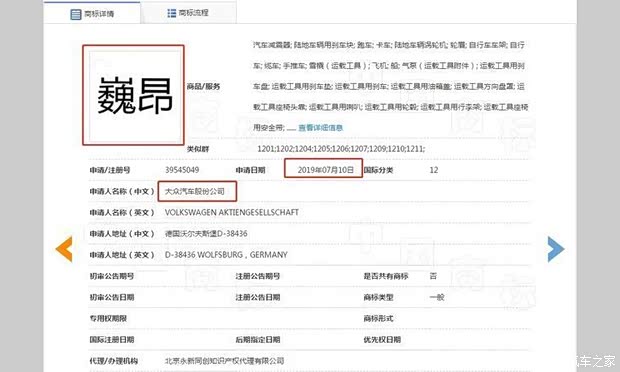The image size is (620, 372).
Task: Select the 否 value for shared trademark
Action: point(433,276)
